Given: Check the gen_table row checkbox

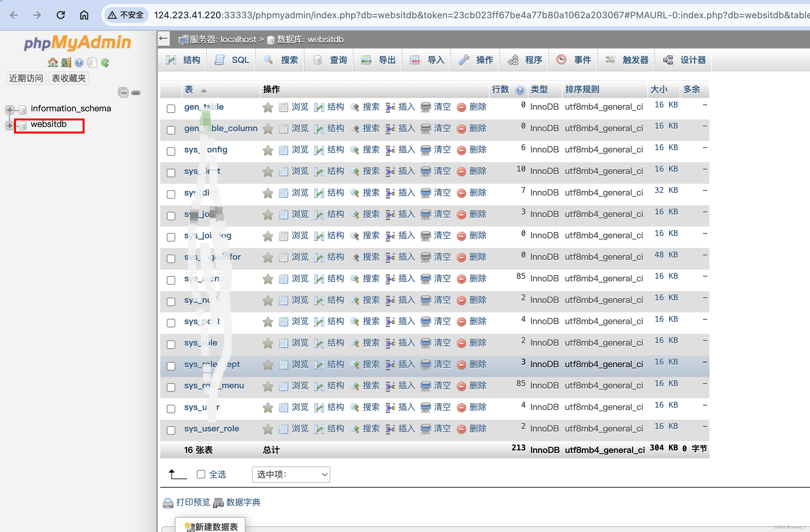Looking at the screenshot, I should coord(171,109).
